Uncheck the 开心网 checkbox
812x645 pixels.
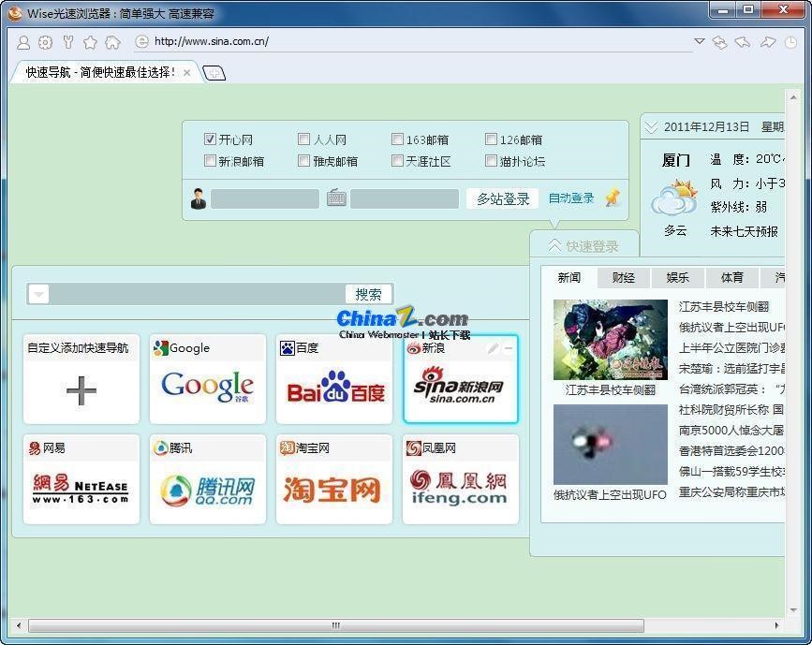pyautogui.click(x=210, y=139)
